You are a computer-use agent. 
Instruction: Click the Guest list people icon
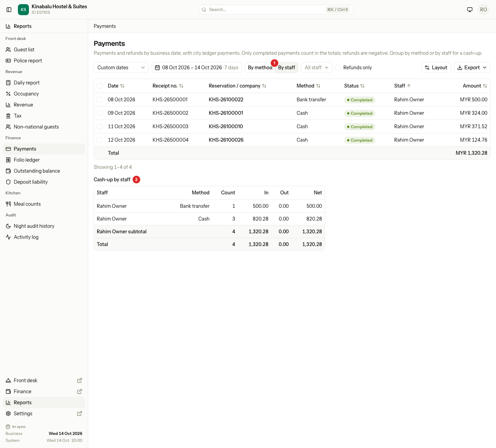[8, 50]
